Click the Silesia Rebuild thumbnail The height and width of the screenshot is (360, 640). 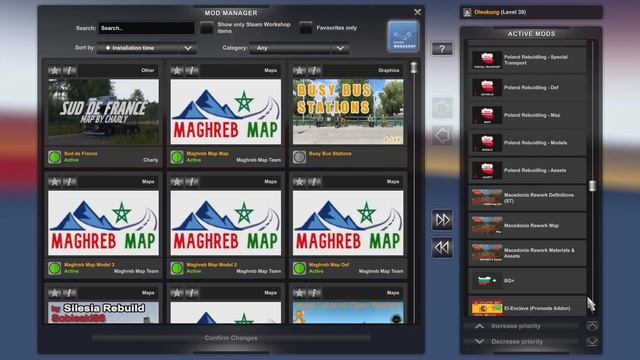point(103,313)
